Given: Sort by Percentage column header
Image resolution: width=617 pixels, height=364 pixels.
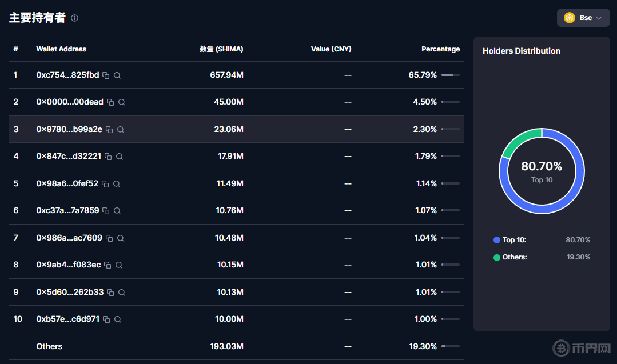Looking at the screenshot, I should 440,49.
